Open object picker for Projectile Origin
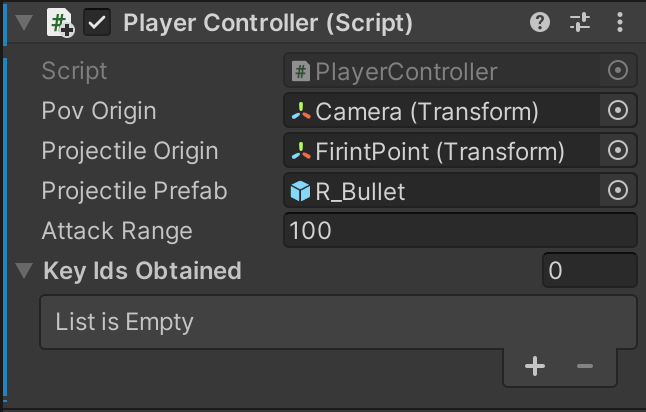 click(x=618, y=151)
